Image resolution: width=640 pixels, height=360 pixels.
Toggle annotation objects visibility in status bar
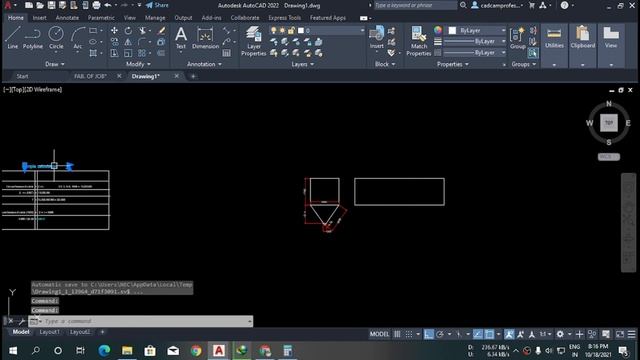[509, 334]
